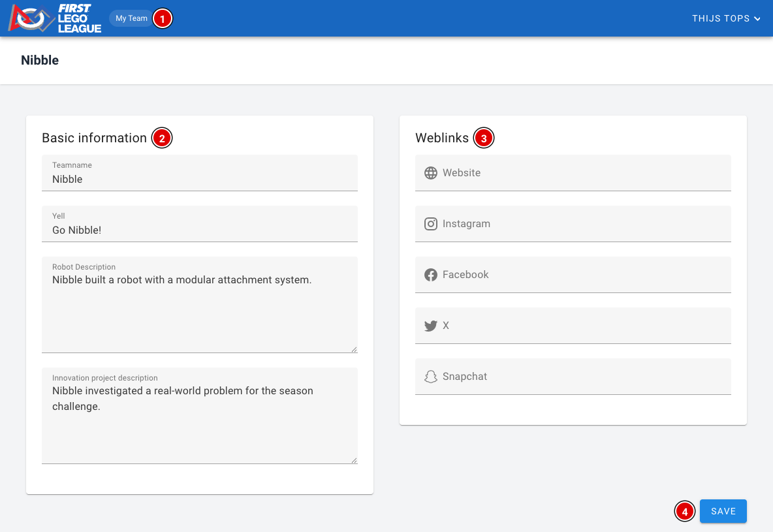Grab the Robot Description resize handle
The height and width of the screenshot is (532, 773).
pos(354,350)
